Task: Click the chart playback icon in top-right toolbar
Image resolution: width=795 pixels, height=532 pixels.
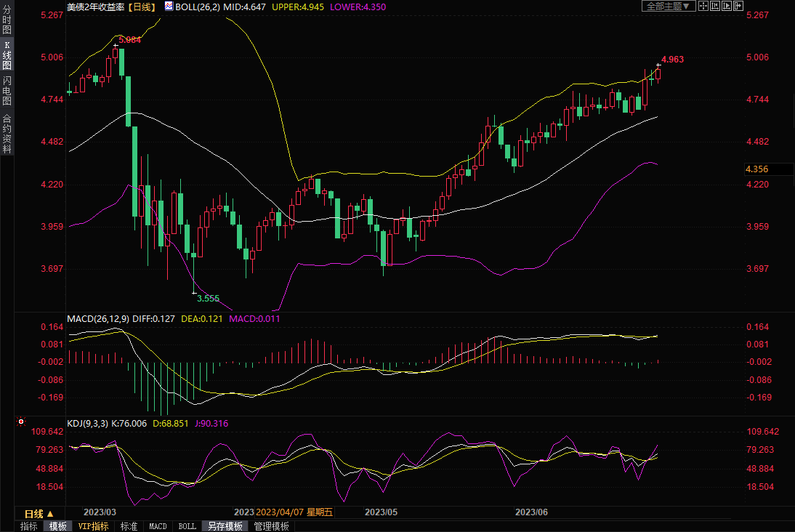Action: (x=727, y=6)
